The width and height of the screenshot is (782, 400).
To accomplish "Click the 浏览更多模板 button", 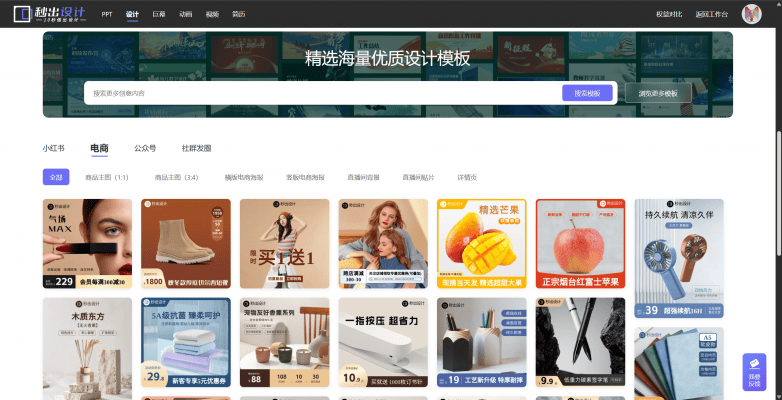I will (x=658, y=93).
